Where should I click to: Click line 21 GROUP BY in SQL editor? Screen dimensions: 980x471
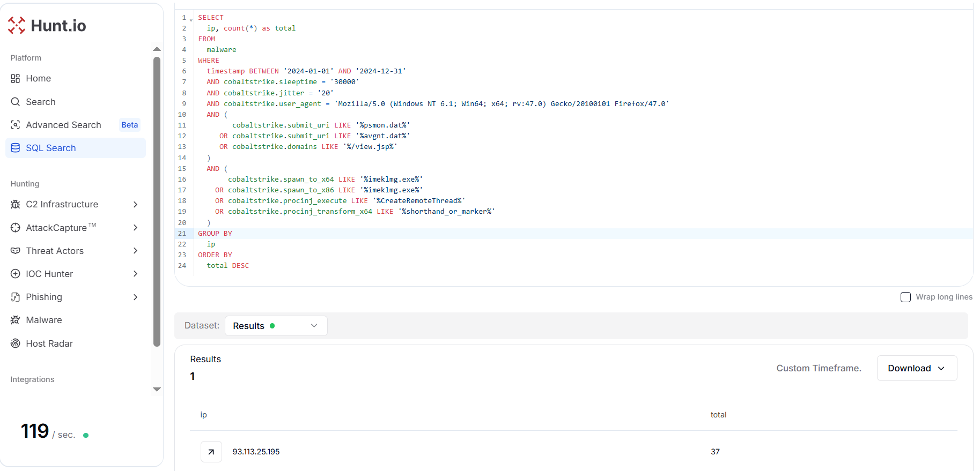215,234
